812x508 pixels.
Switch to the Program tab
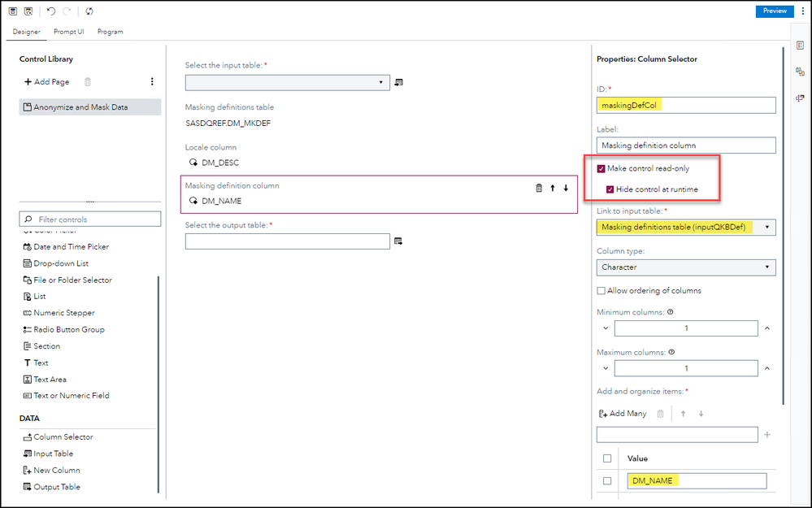click(x=111, y=32)
